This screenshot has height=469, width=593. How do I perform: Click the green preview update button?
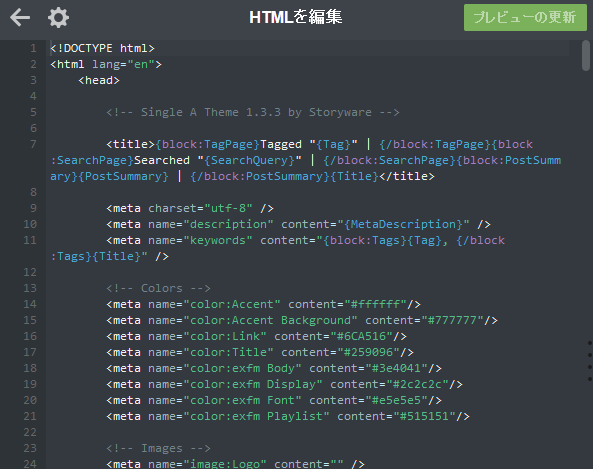[525, 17]
